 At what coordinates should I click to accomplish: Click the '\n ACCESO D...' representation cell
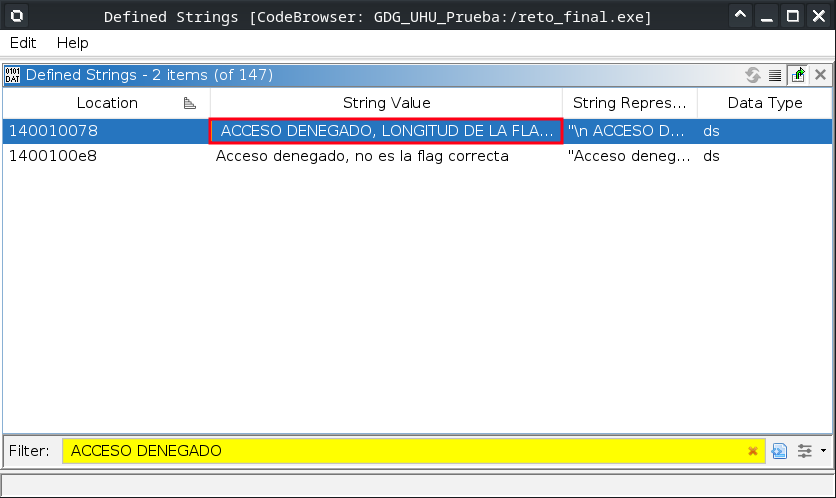(x=630, y=131)
